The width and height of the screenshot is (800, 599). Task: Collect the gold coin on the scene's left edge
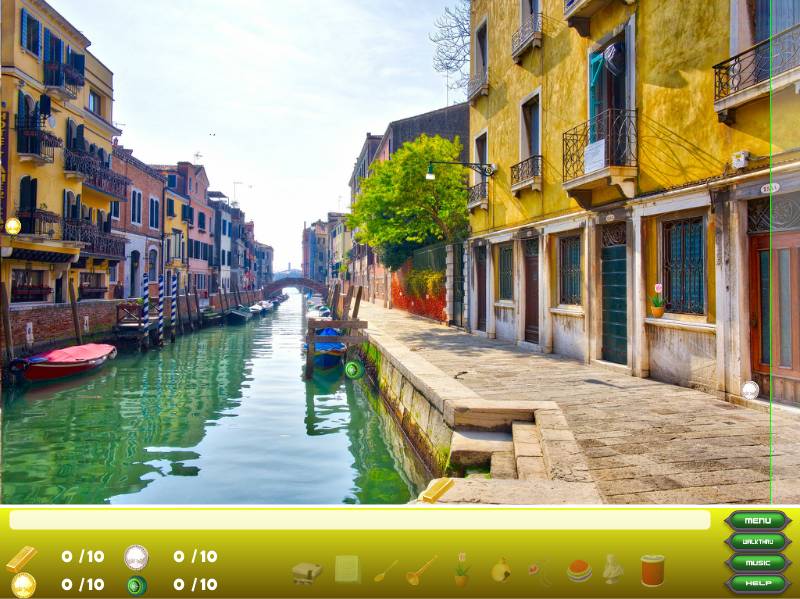pos(13,224)
